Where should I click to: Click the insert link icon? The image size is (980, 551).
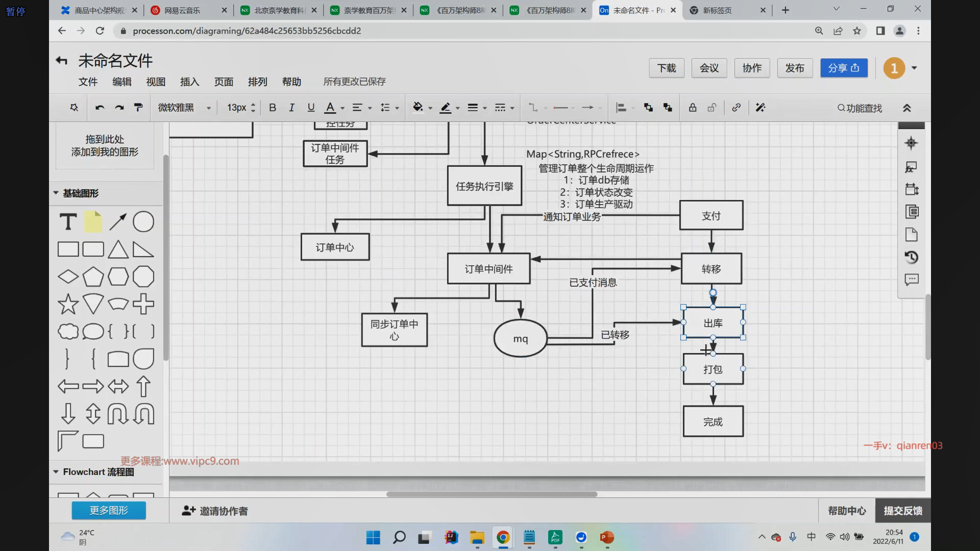[736, 108]
